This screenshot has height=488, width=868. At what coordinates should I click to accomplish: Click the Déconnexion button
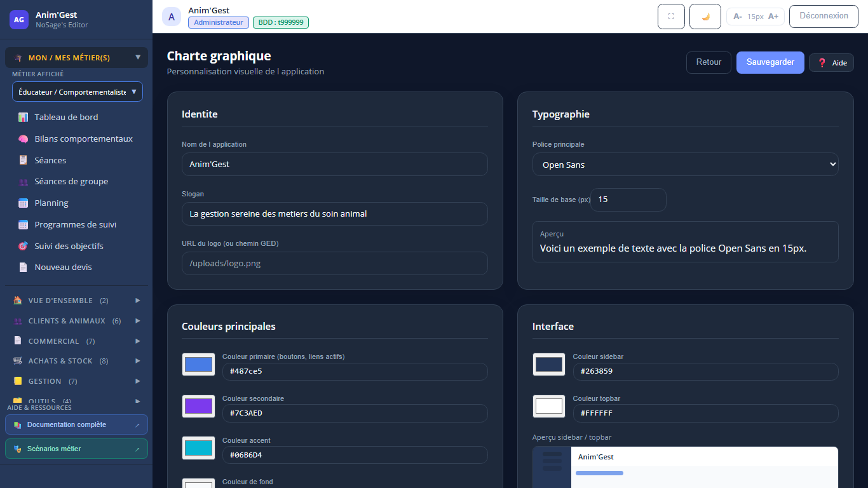824,17
